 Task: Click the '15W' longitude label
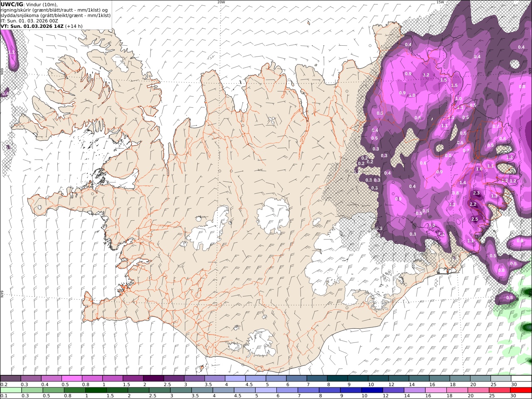(x=440, y=2)
